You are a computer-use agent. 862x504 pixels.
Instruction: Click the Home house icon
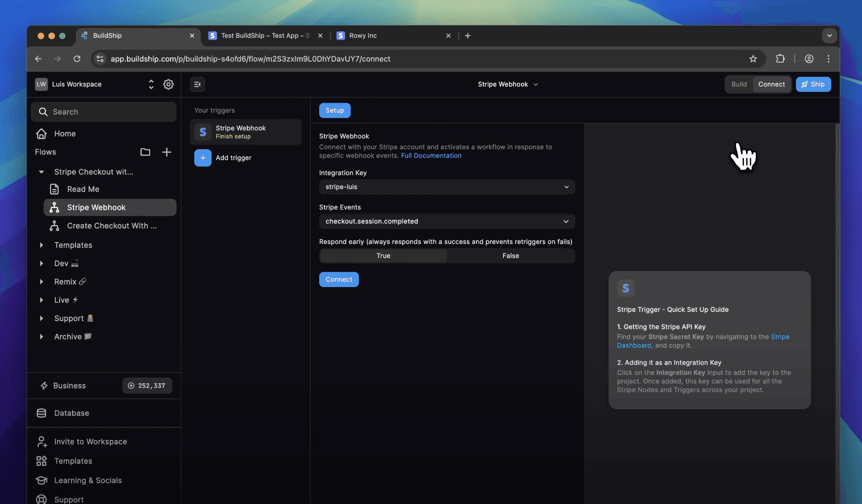click(x=42, y=134)
